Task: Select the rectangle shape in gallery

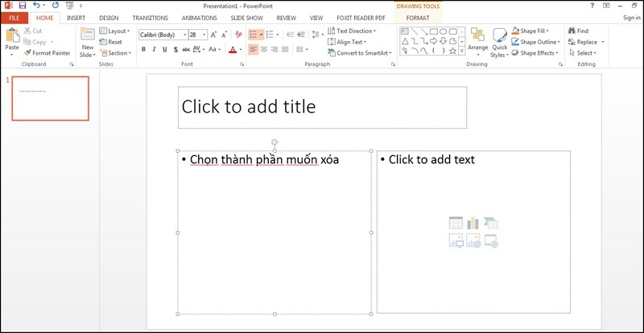Action: click(x=434, y=31)
